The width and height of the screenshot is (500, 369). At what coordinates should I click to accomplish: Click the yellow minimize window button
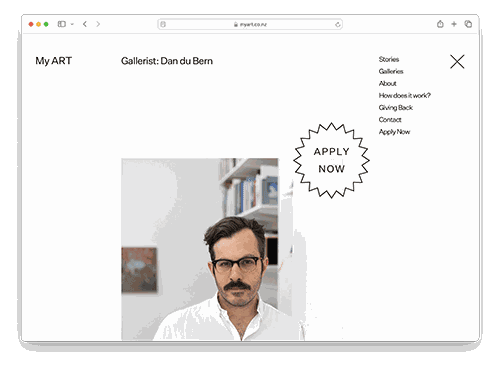point(39,24)
